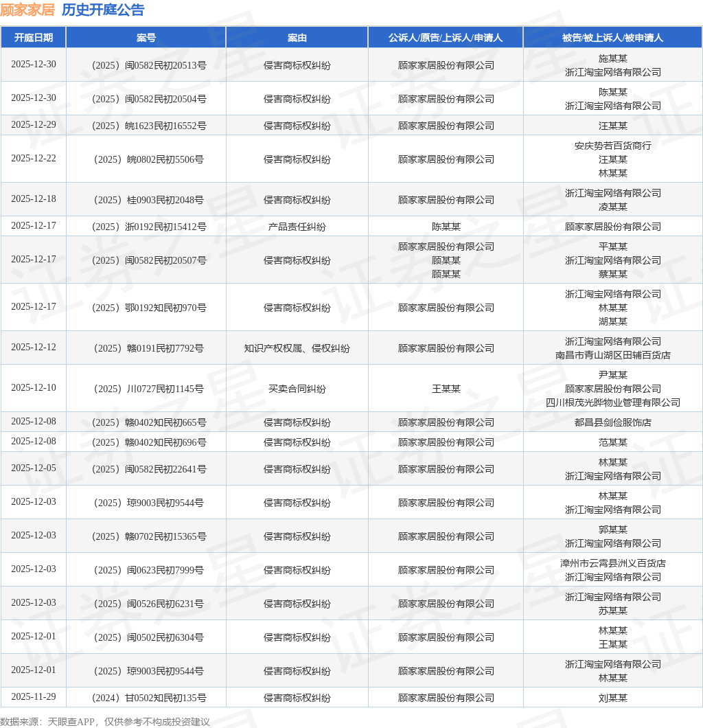Click the 买卖合同纠纷 case cause
Viewport: 703px width, 728px height.
pos(297,389)
